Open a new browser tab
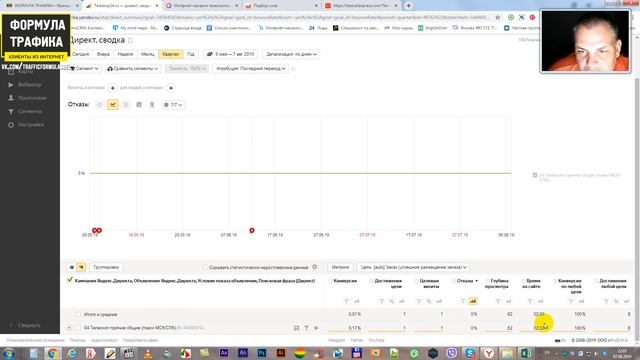640x360 pixels. (408, 6)
